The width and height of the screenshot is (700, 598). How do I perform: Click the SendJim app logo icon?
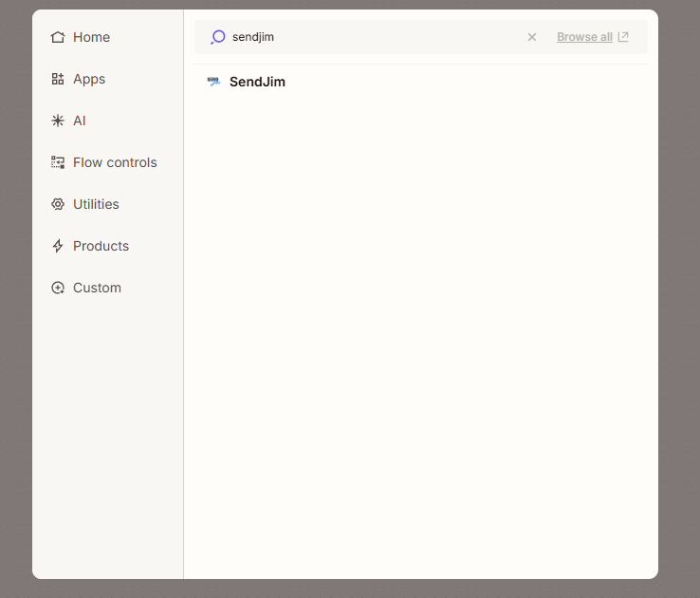tap(213, 82)
